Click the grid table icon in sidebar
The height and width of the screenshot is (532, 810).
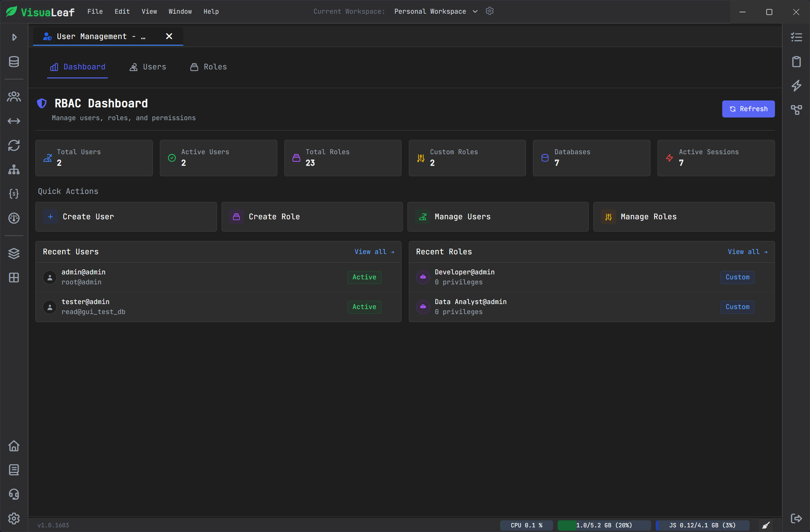[x=14, y=277]
